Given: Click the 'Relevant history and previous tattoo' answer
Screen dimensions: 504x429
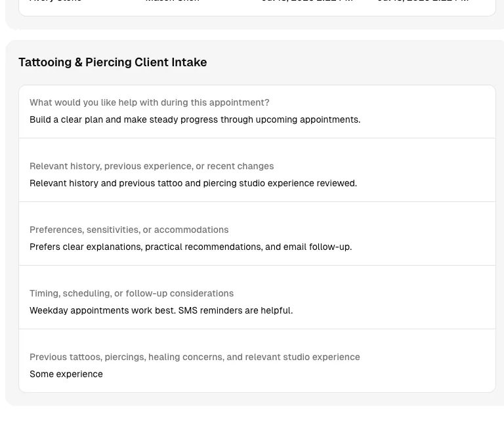Looking at the screenshot, I should [x=193, y=183].
